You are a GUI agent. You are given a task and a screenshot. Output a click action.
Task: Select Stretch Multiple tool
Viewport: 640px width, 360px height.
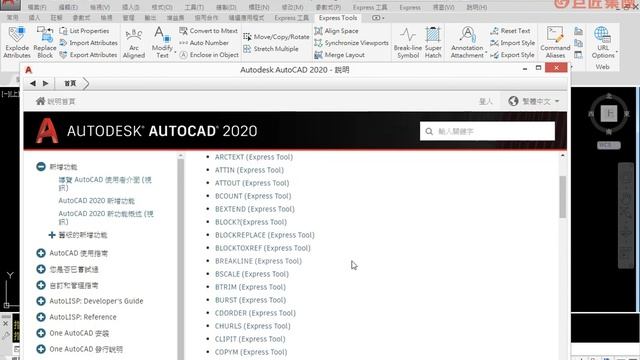coord(271,49)
